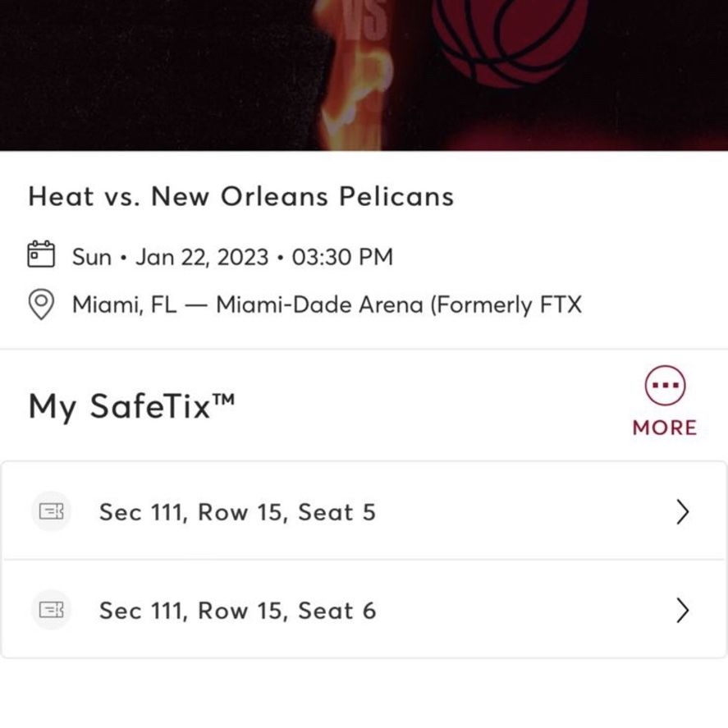Expand Seat 6 ticket chevron

[x=682, y=610]
